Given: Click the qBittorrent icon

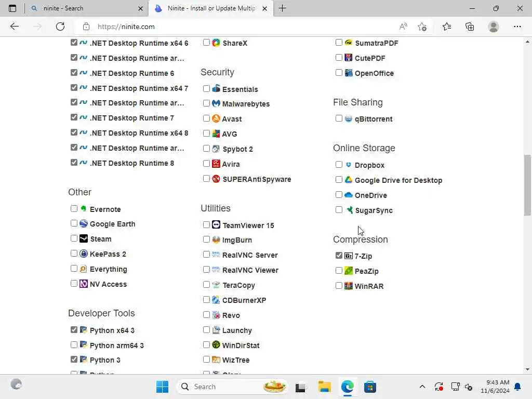Looking at the screenshot, I should (x=349, y=118).
